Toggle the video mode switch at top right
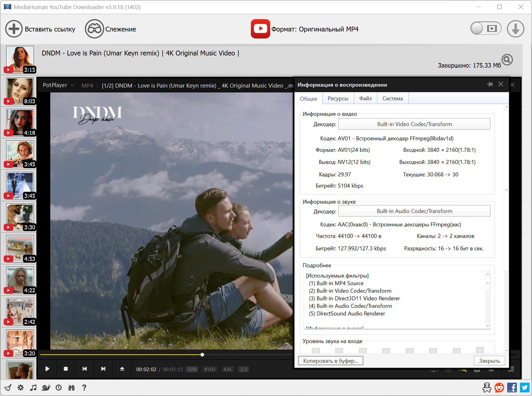Screen dimensions: 532x396 pyautogui.click(x=485, y=28)
